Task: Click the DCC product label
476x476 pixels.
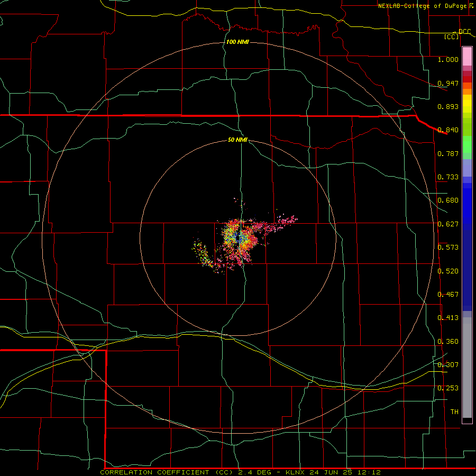Action: tap(464, 31)
